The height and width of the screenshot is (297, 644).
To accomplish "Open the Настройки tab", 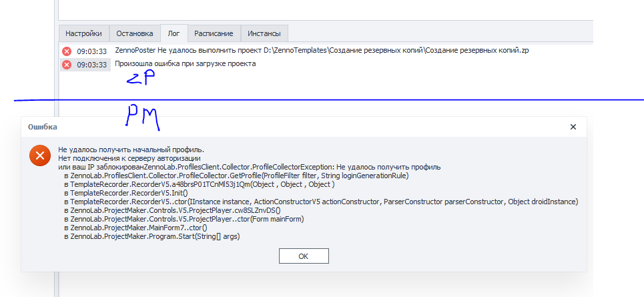I will (83, 33).
